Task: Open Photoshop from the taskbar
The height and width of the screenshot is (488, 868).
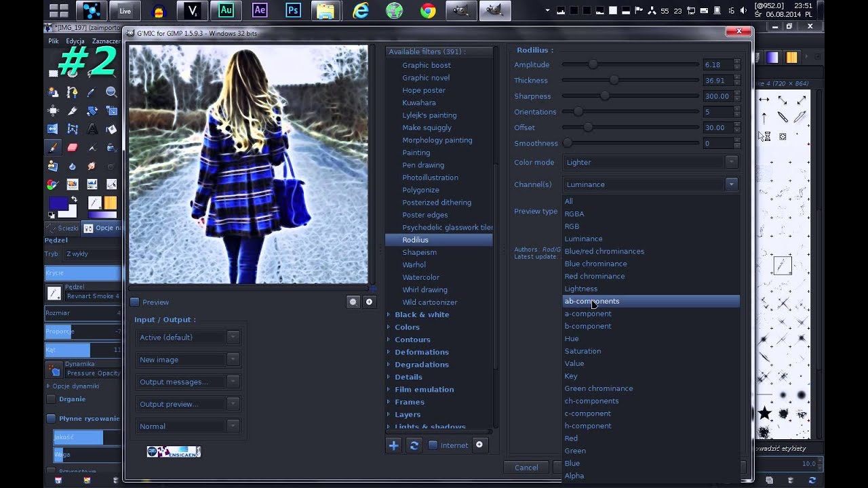Action: pos(293,11)
